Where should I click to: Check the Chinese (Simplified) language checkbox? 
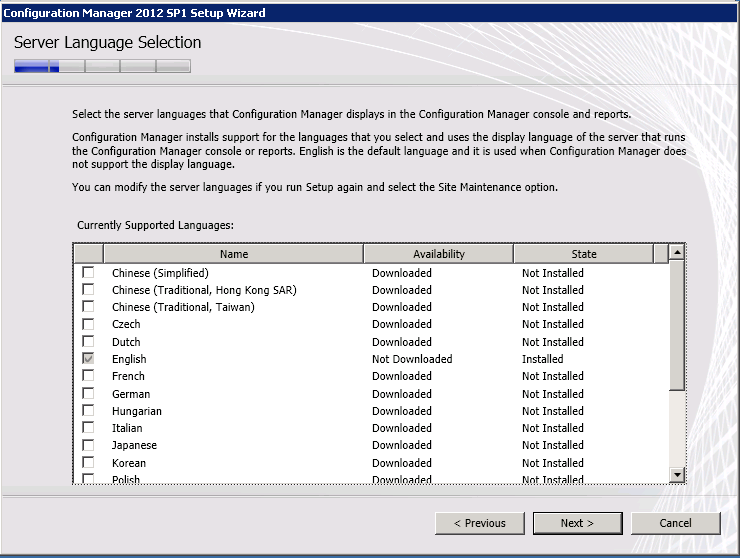click(89, 273)
